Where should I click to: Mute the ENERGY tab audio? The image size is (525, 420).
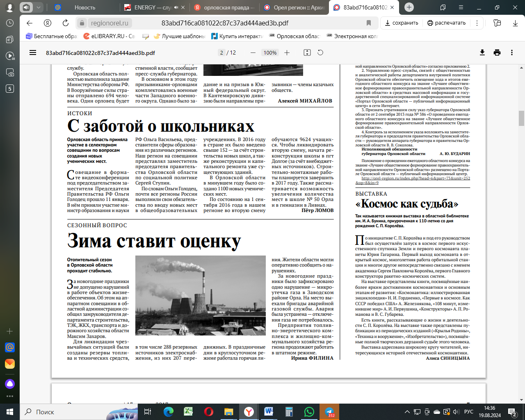click(176, 7)
